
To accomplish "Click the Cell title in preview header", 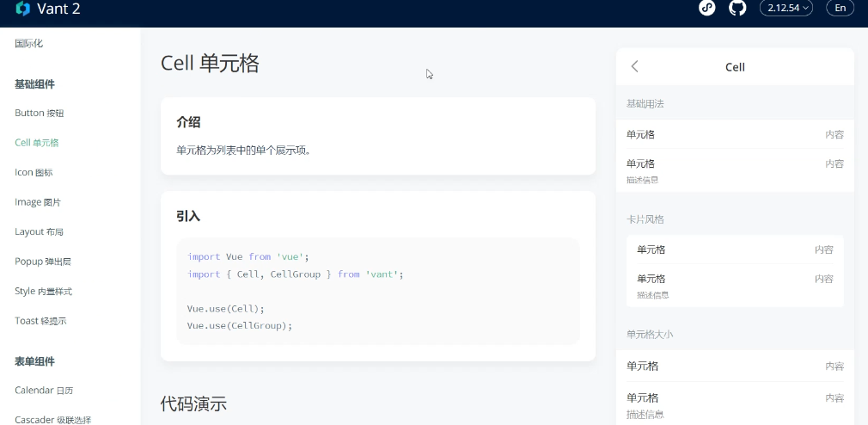I will [735, 67].
